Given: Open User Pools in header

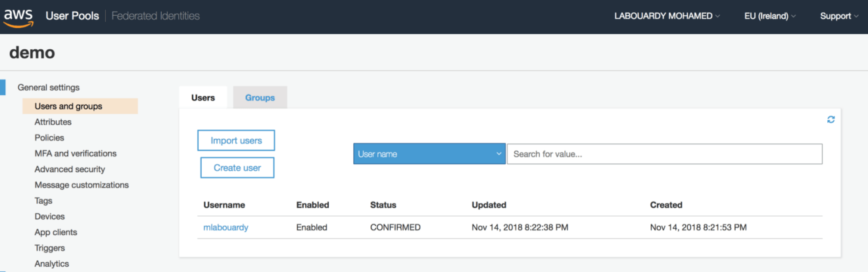Looking at the screenshot, I should 72,16.
